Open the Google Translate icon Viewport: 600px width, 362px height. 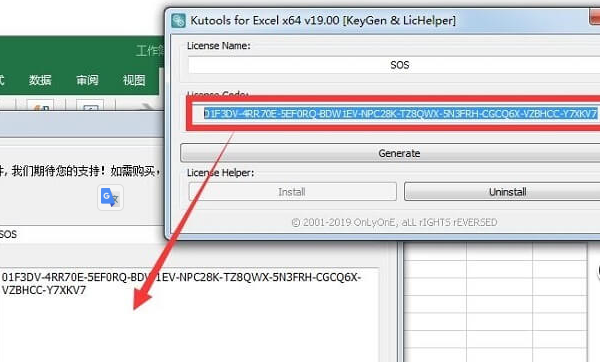click(x=110, y=197)
